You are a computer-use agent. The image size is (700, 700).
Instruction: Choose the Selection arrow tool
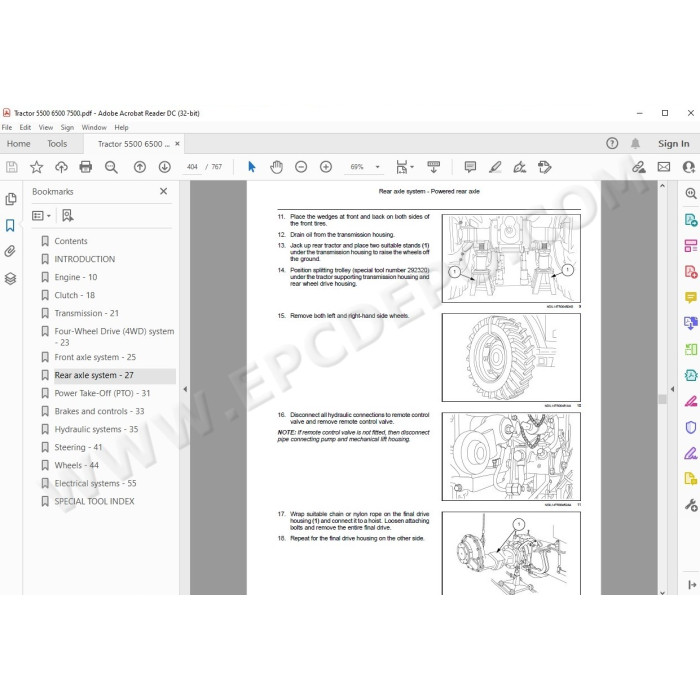click(252, 167)
